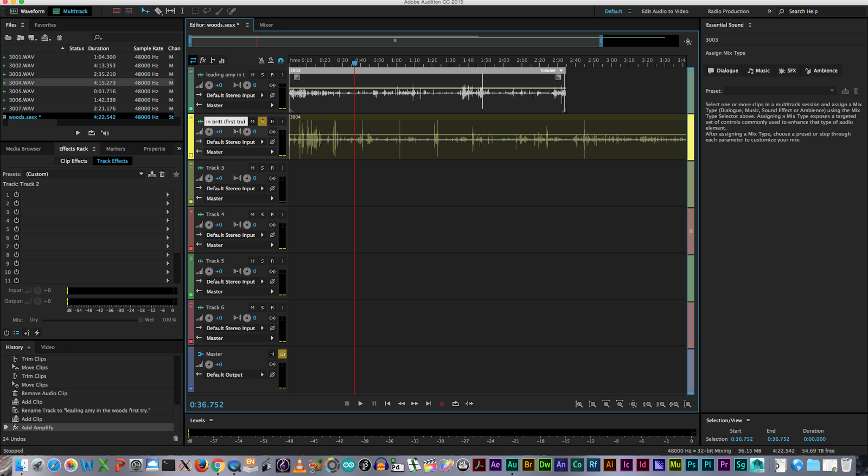Open the Markers tab
The height and width of the screenshot is (476, 868).
pyautogui.click(x=116, y=149)
